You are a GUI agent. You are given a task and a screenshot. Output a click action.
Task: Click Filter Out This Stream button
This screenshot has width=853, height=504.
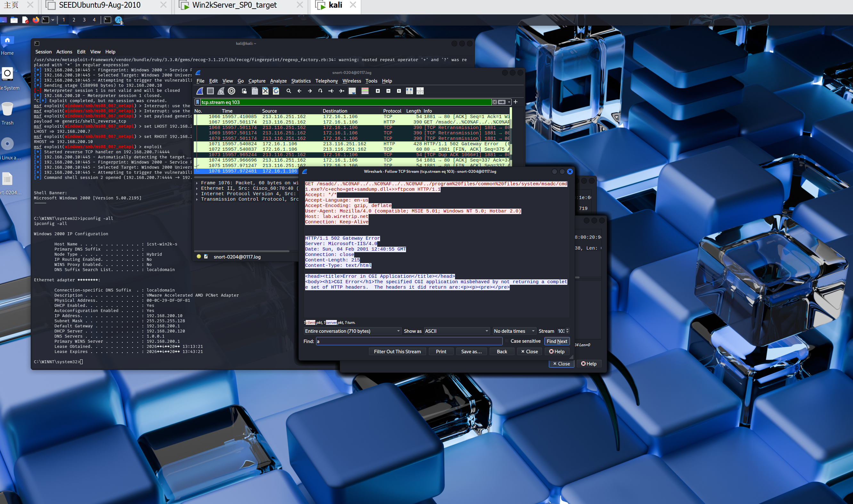(397, 351)
